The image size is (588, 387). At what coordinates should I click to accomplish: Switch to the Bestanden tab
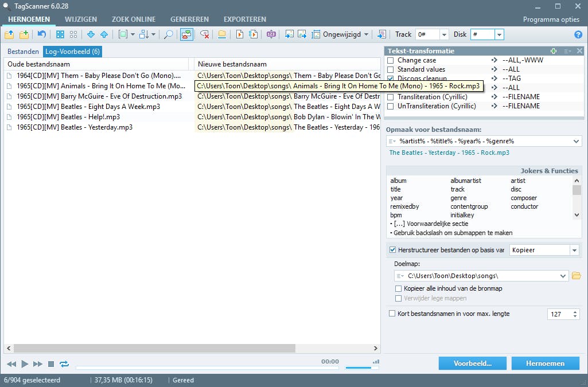pos(24,52)
